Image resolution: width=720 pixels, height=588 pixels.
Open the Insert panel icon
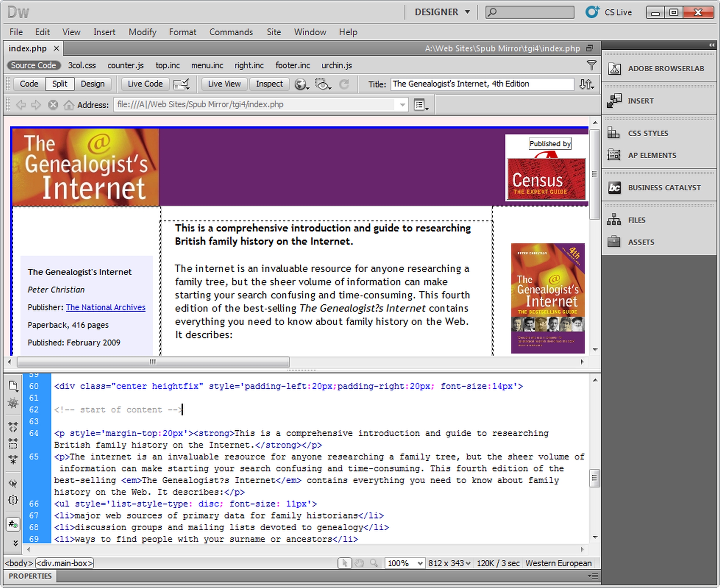tap(614, 101)
